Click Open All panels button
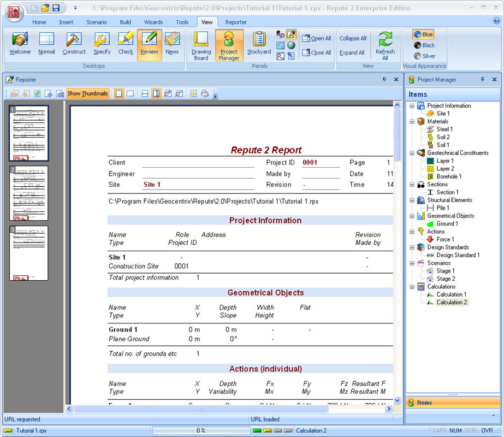Screen dimensions: 504x437 [x=317, y=38]
